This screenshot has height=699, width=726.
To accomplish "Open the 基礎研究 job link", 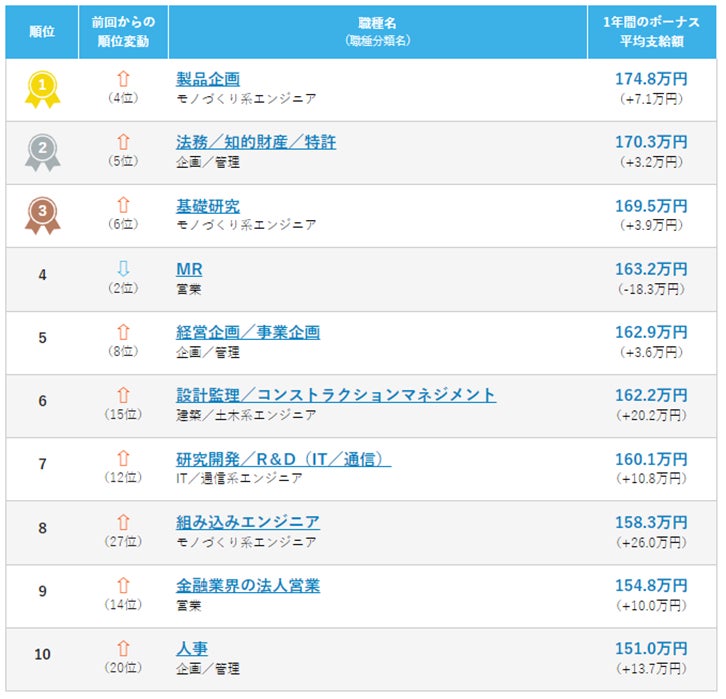I will 208,205.
